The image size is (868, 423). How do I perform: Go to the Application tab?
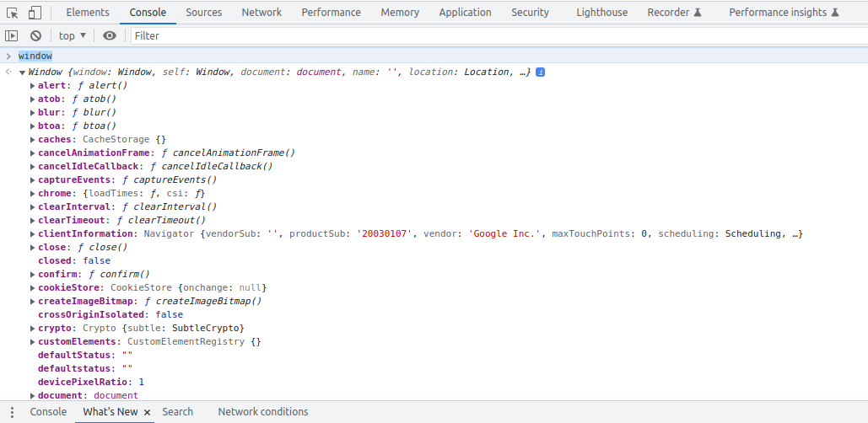465,12
